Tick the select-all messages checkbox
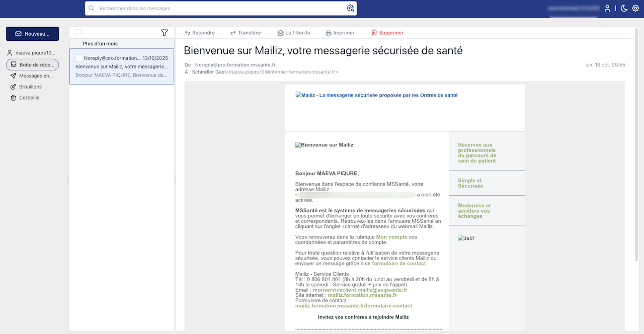The width and height of the screenshot is (644, 334). pos(78,33)
